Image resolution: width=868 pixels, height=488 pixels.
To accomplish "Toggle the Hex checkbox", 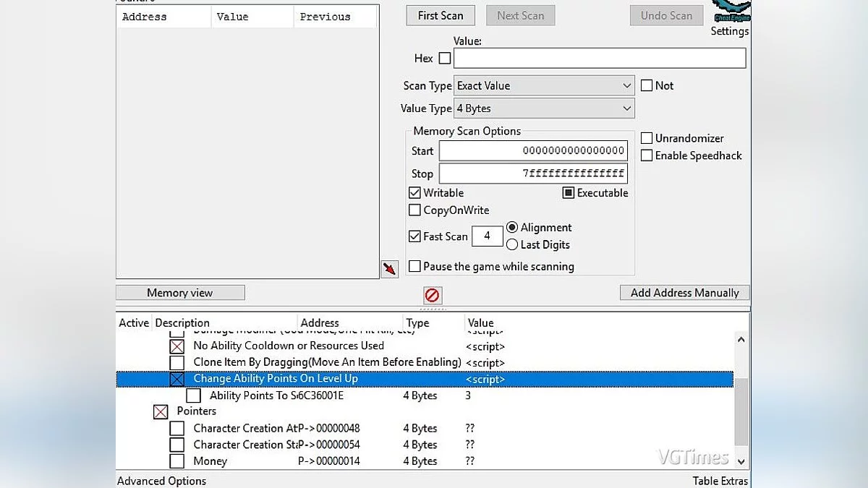I will 445,59.
